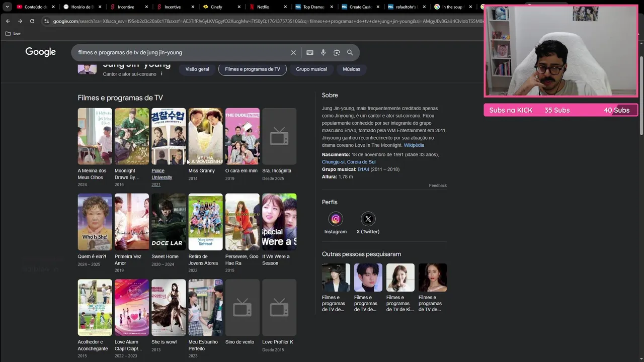Reload the page with the refresh icon
Image resolution: width=644 pixels, height=362 pixels.
tap(32, 21)
